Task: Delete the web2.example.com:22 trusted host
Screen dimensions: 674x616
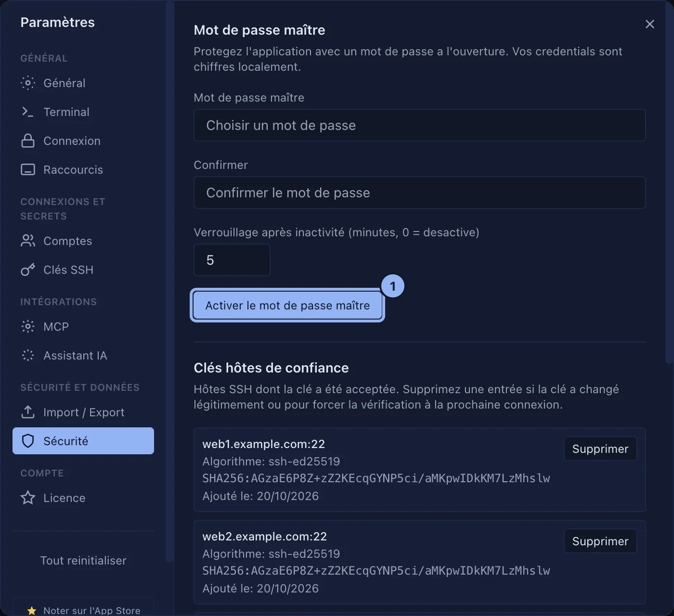Action: (600, 541)
